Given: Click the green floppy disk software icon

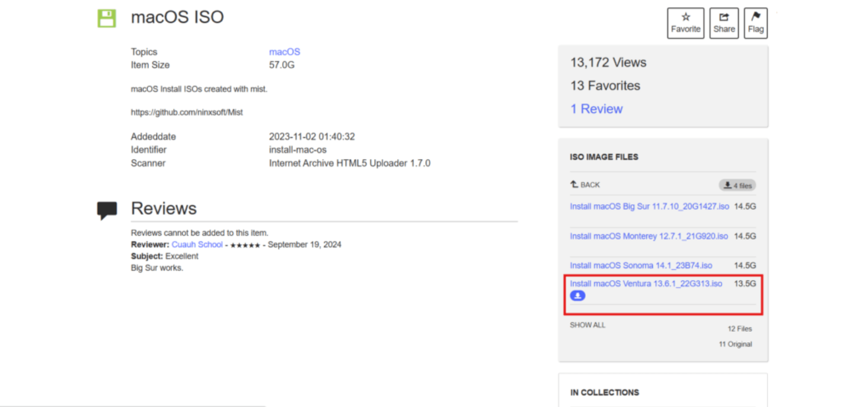Looking at the screenshot, I should 107,18.
